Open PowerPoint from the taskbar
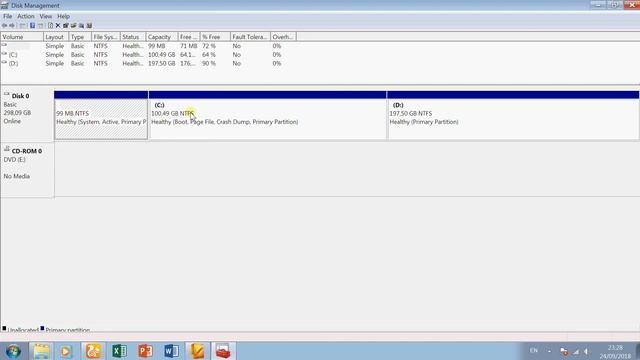 [x=145, y=351]
